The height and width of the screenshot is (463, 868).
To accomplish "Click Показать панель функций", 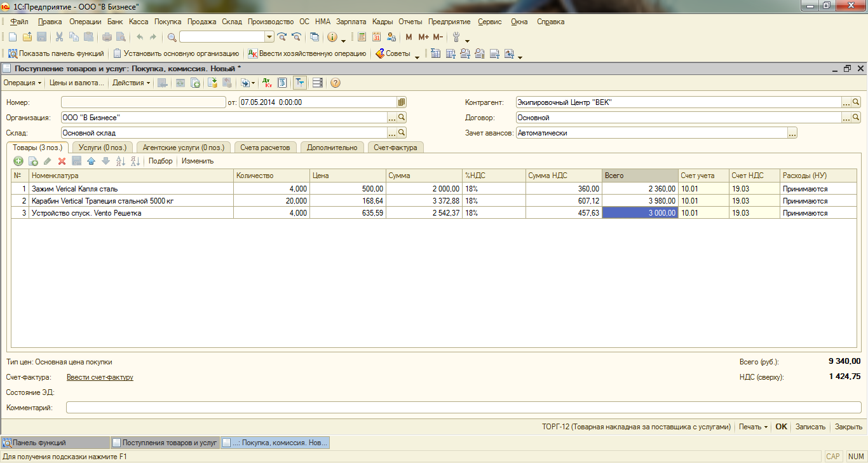I will (x=56, y=53).
